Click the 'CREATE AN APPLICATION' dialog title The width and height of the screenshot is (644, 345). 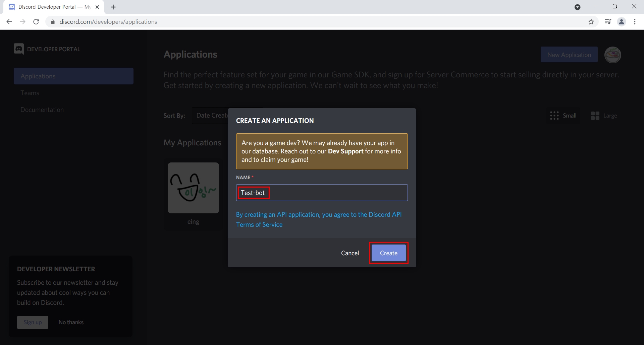click(x=275, y=121)
